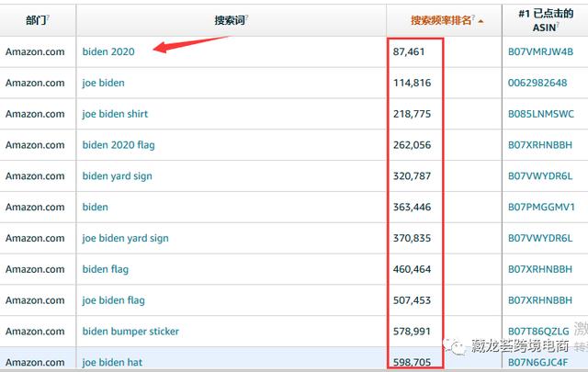Viewport: 588px width, 372px height.
Task: Select rank value 370,835
Action: (x=412, y=238)
